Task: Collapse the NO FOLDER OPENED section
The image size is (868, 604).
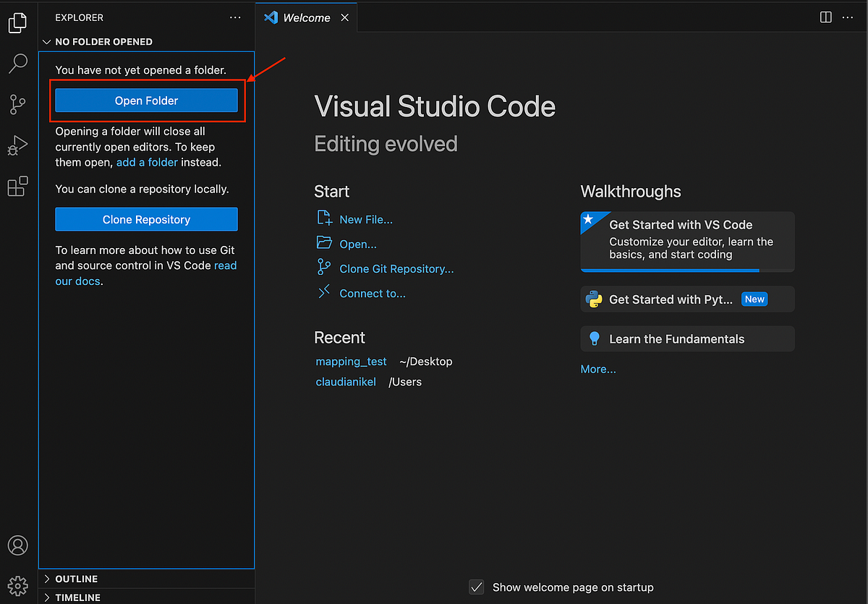Action: pyautogui.click(x=47, y=41)
